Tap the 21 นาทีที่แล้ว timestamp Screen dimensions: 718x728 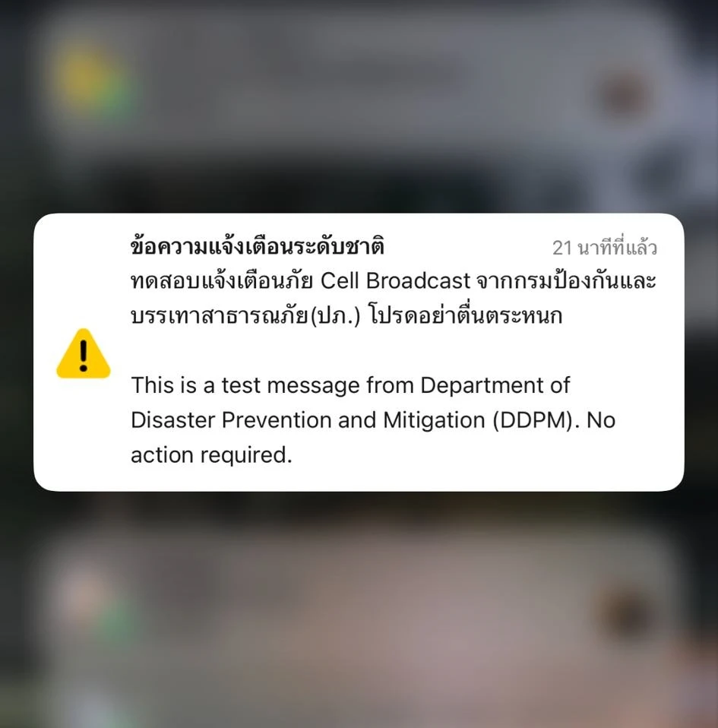click(605, 248)
